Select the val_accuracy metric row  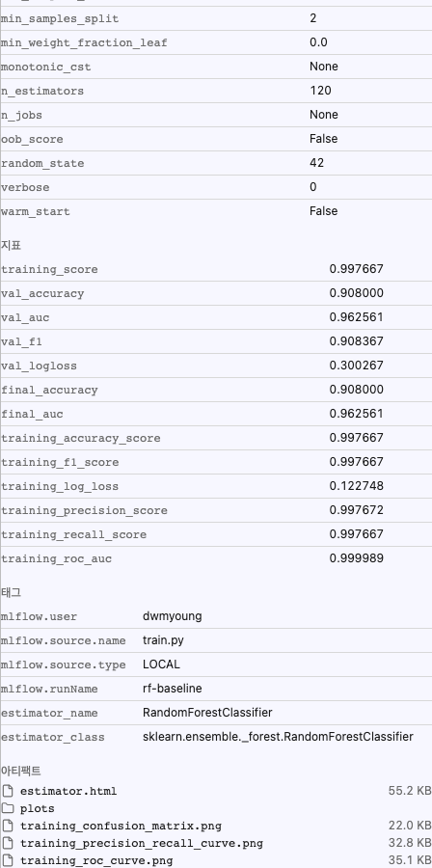click(x=216, y=293)
